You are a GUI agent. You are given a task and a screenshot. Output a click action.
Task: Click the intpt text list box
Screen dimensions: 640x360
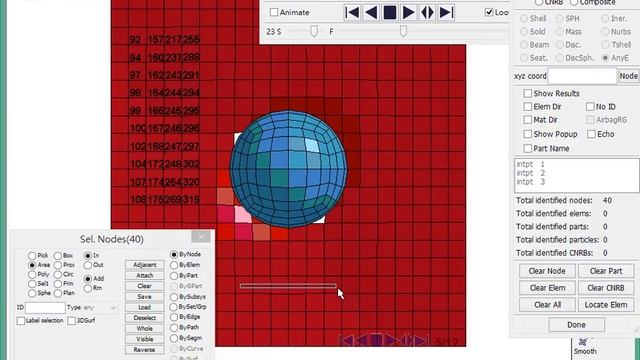pos(576,176)
